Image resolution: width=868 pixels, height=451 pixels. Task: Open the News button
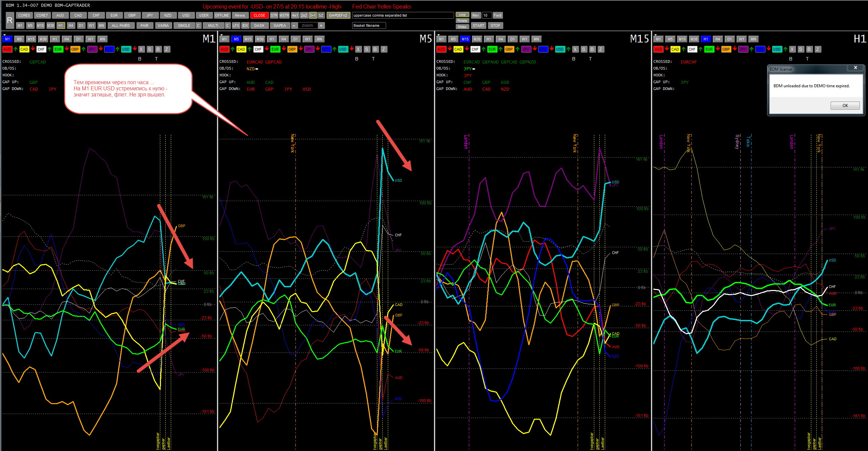pos(240,15)
